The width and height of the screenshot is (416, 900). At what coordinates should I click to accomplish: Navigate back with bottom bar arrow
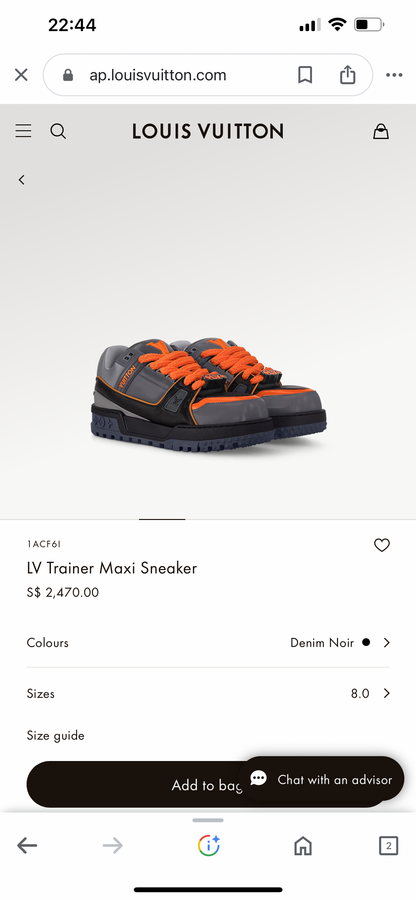[27, 845]
